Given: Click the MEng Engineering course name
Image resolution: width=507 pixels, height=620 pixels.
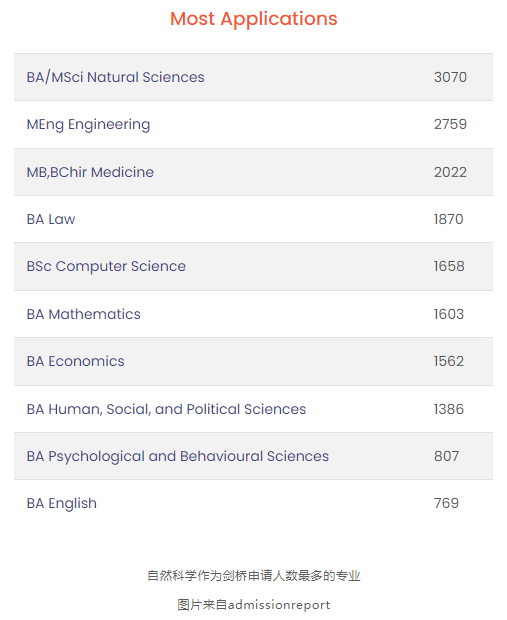Looking at the screenshot, I should 88,125.
